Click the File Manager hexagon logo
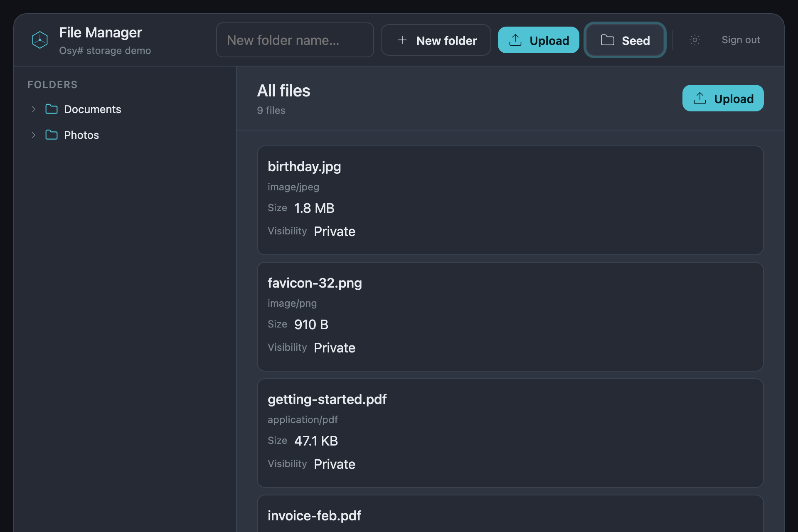798x532 pixels. click(x=40, y=40)
